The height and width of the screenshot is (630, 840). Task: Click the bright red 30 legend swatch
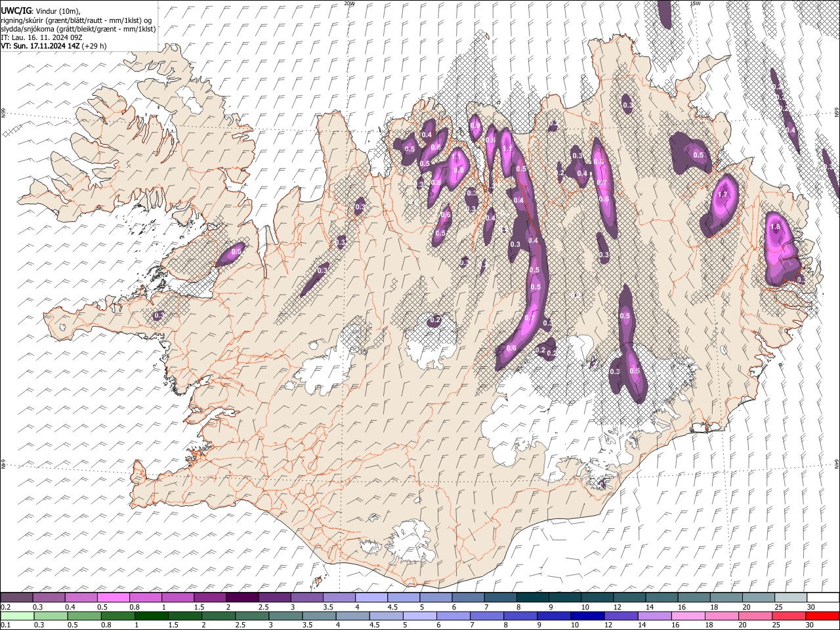pos(821,616)
